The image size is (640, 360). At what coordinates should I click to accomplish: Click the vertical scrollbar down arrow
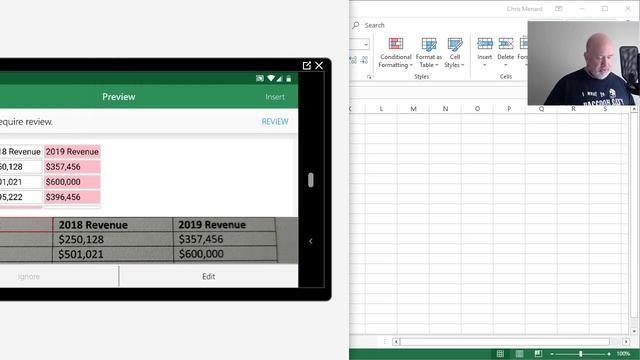(634, 331)
